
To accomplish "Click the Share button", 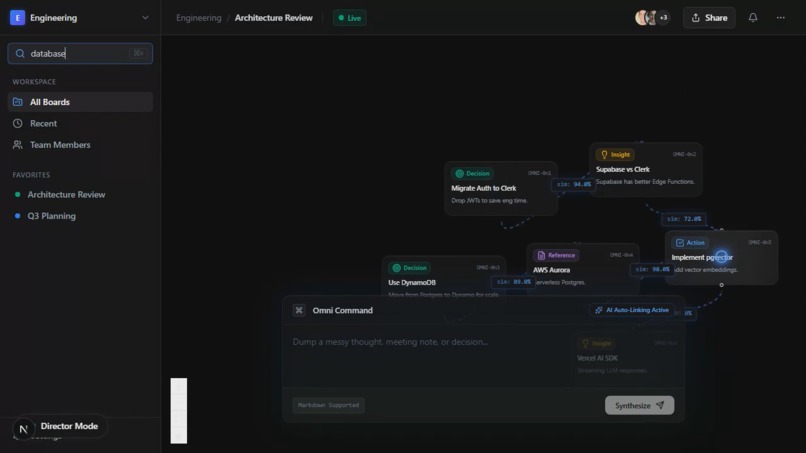I will coord(709,18).
